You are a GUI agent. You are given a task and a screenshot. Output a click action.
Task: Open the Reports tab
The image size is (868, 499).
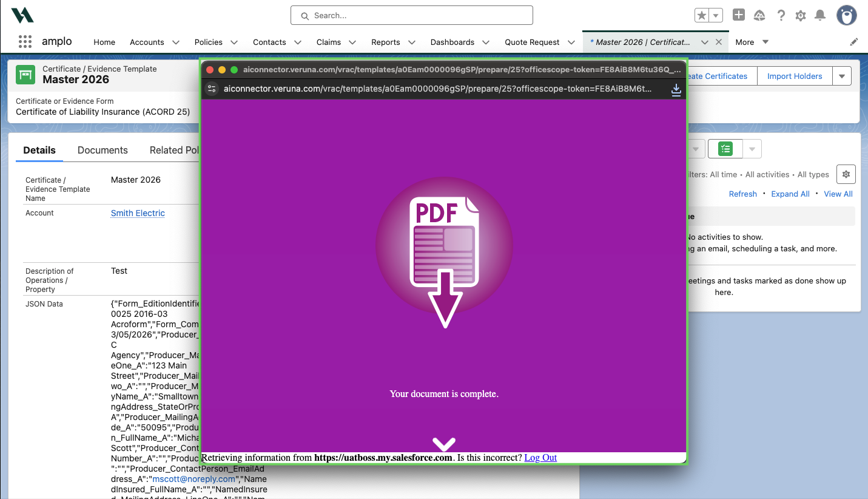[x=386, y=42]
